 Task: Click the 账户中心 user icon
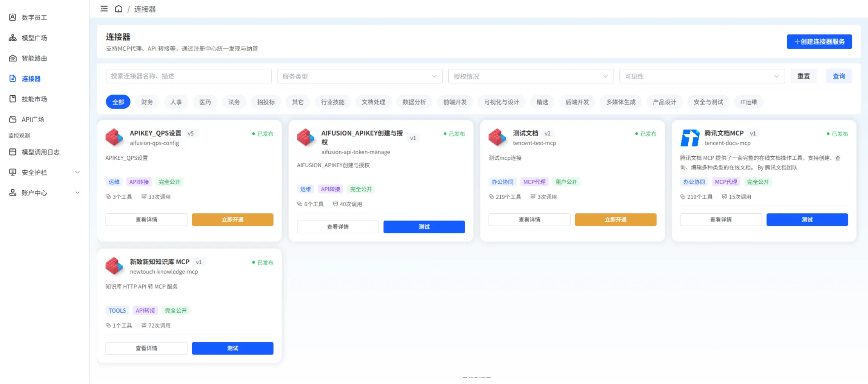coord(12,193)
